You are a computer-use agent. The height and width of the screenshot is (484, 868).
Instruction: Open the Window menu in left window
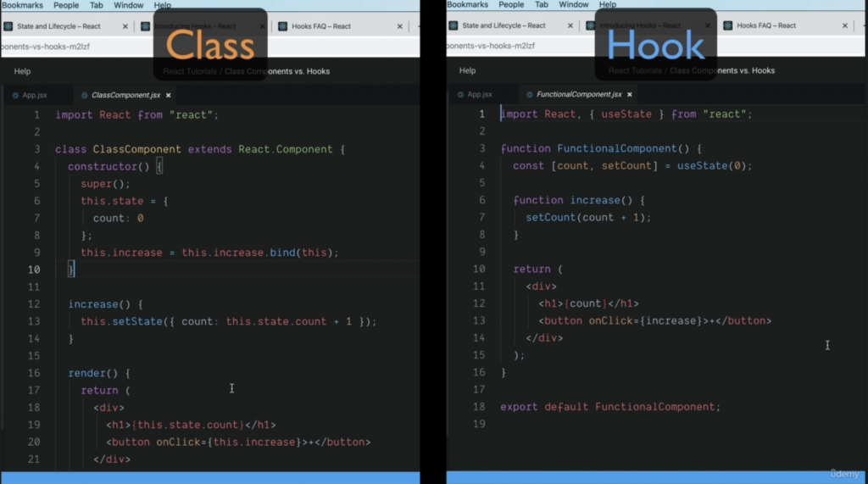[x=129, y=5]
